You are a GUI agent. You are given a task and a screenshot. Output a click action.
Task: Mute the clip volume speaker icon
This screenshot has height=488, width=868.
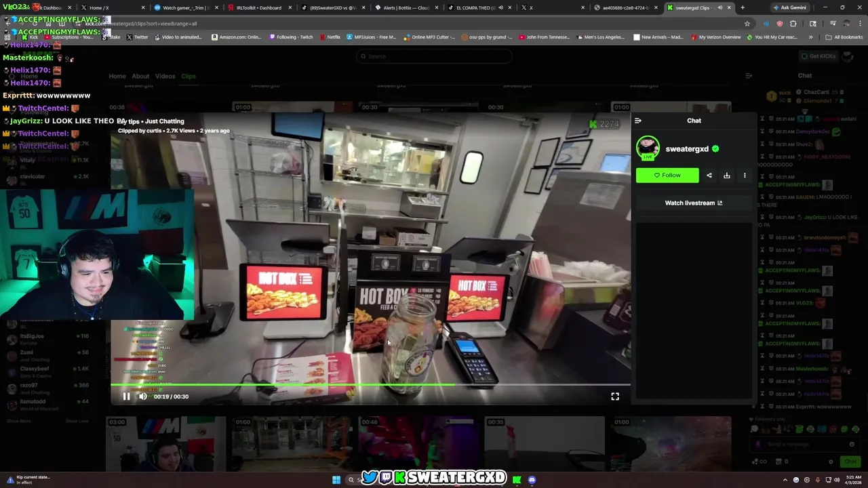(x=142, y=396)
